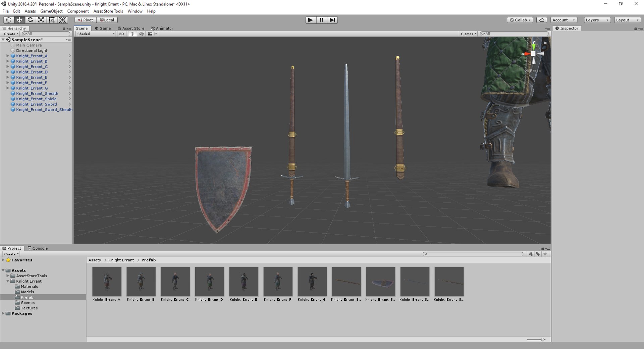Click search by label icon in Project
This screenshot has height=349, width=644.
(538, 254)
